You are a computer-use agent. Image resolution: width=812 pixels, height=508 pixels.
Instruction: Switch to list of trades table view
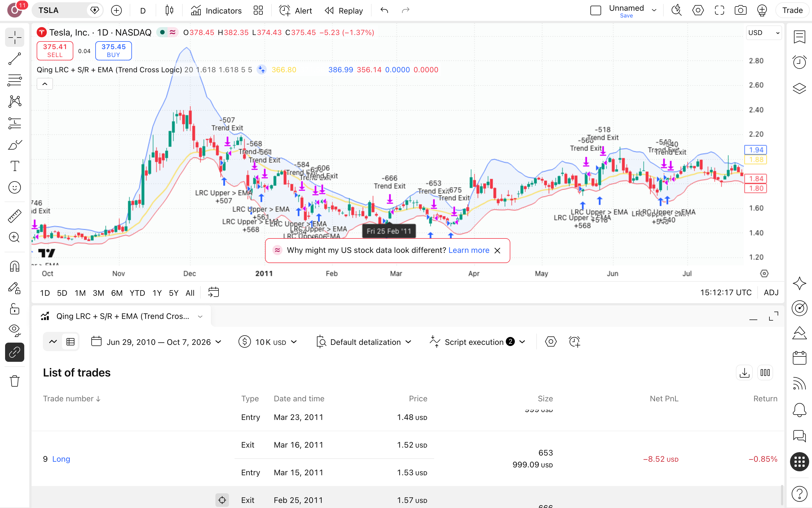click(70, 342)
